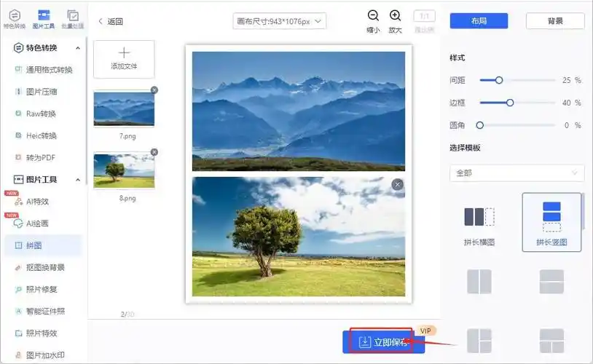593x364 pixels.
Task: Select the 拼图 sidebar item
Action: point(43,245)
